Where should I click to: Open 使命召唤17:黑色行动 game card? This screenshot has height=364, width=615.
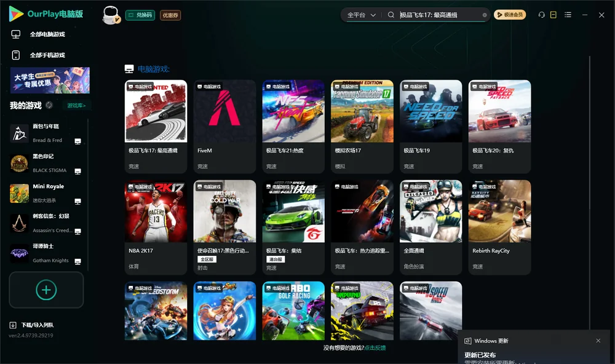pyautogui.click(x=224, y=227)
